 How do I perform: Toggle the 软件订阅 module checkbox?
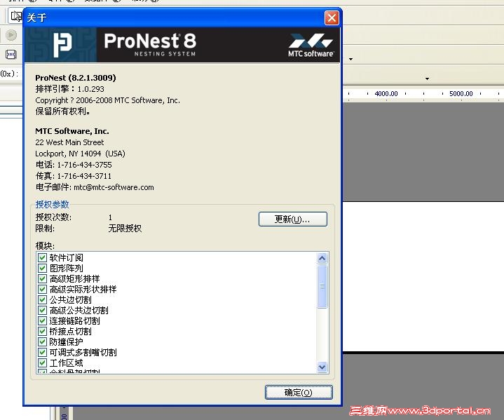pos(42,257)
